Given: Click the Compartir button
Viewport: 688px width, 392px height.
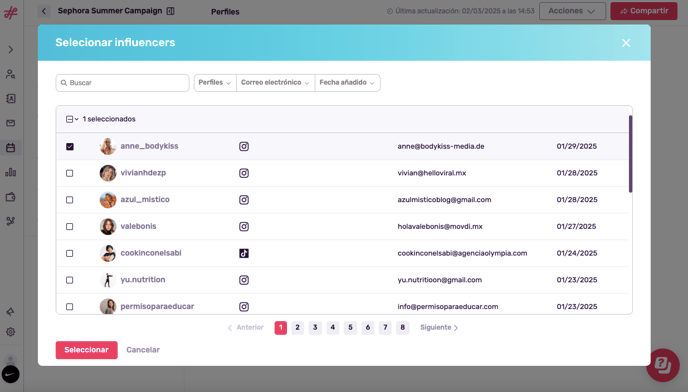Looking at the screenshot, I should point(644,11).
